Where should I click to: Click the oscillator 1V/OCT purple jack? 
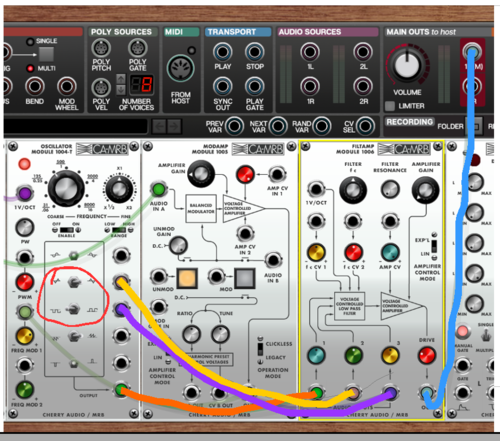click(25, 193)
